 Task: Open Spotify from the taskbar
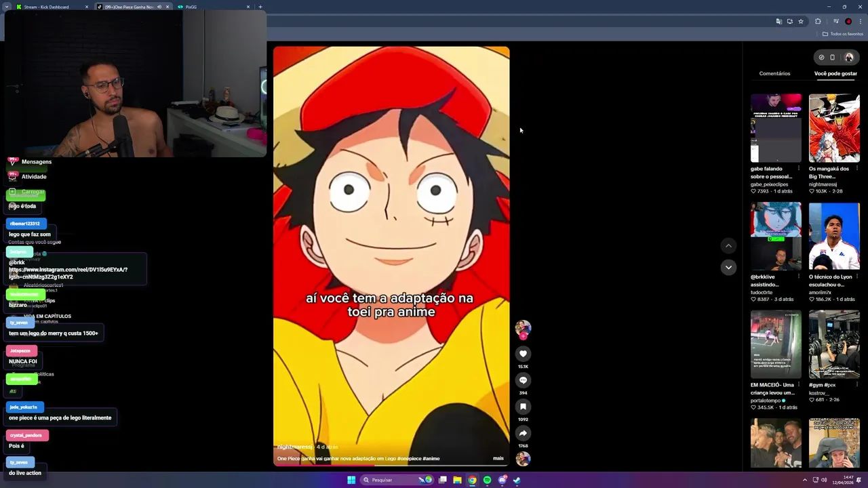(x=487, y=480)
